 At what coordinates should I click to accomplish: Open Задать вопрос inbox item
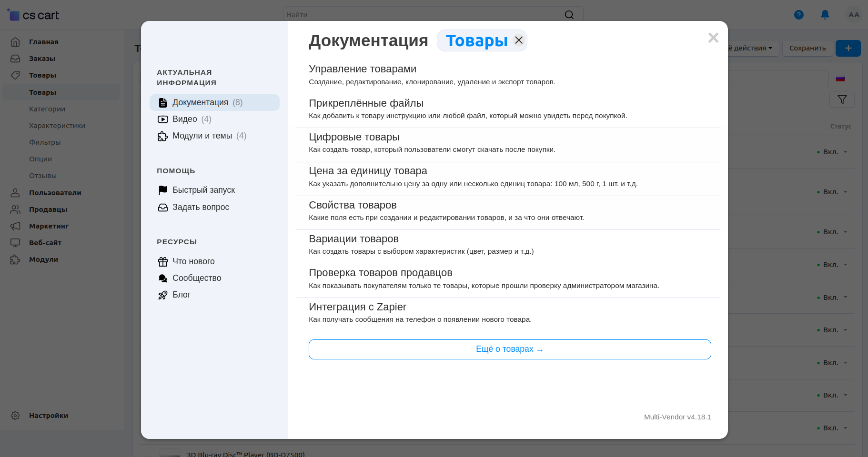tap(201, 207)
